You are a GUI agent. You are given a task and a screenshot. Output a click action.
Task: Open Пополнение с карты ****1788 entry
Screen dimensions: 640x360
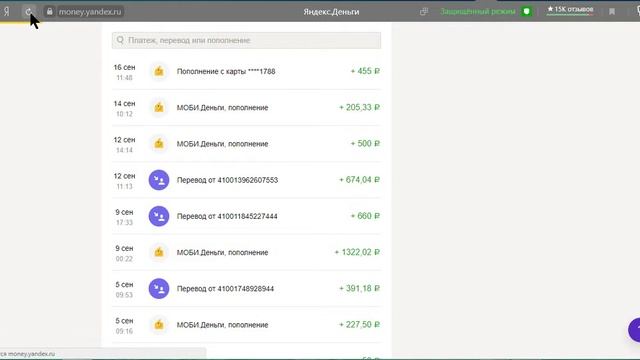coord(226,71)
